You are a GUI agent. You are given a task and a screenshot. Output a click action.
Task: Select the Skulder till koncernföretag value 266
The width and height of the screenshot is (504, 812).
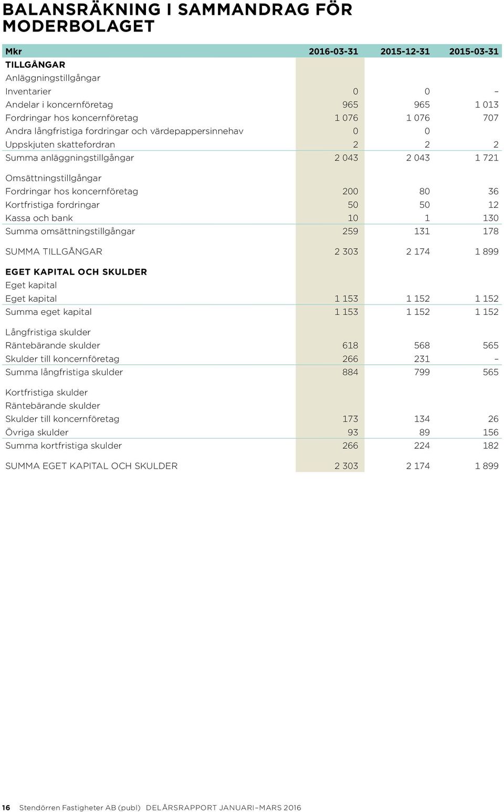[350, 359]
